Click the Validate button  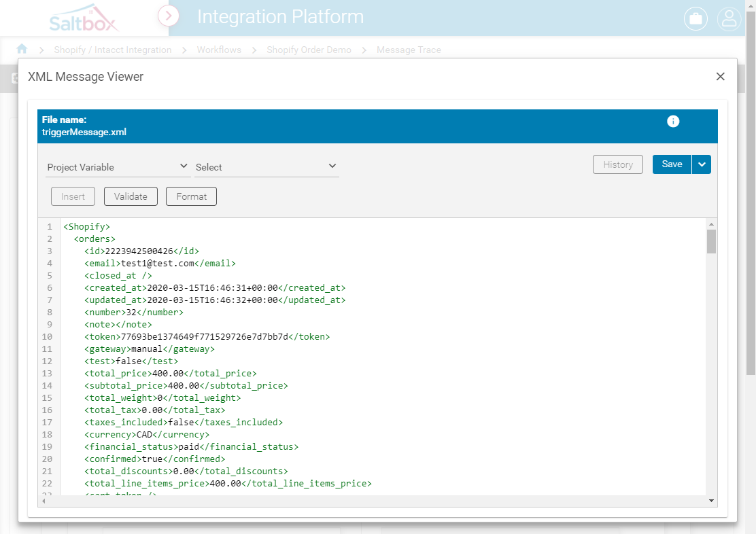(x=131, y=196)
